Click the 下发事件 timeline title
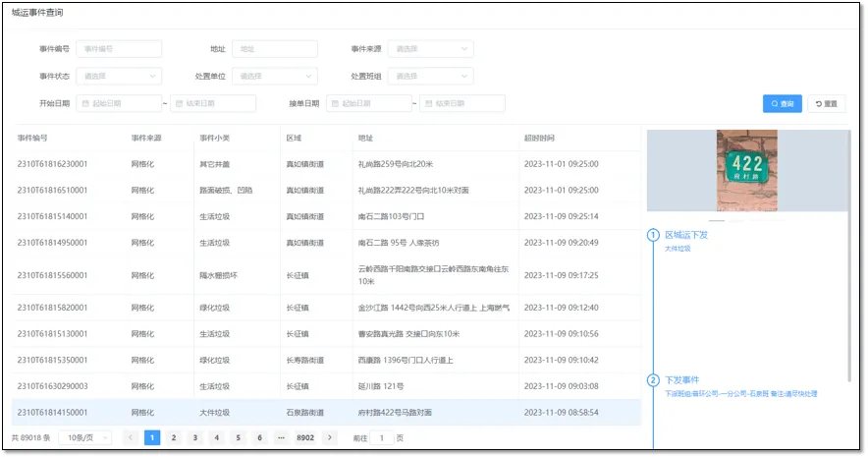The width and height of the screenshot is (868, 457). tap(682, 380)
